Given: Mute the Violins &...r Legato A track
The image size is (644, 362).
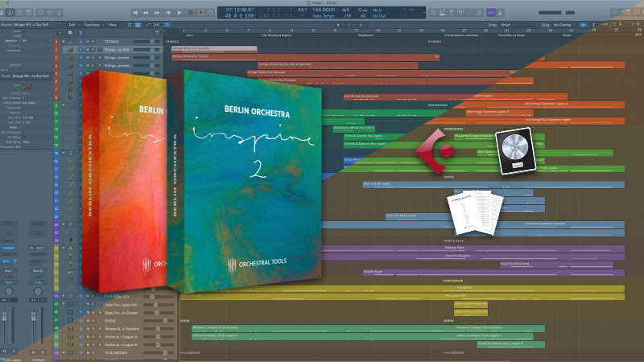Looking at the screenshot, I should 88,336.
